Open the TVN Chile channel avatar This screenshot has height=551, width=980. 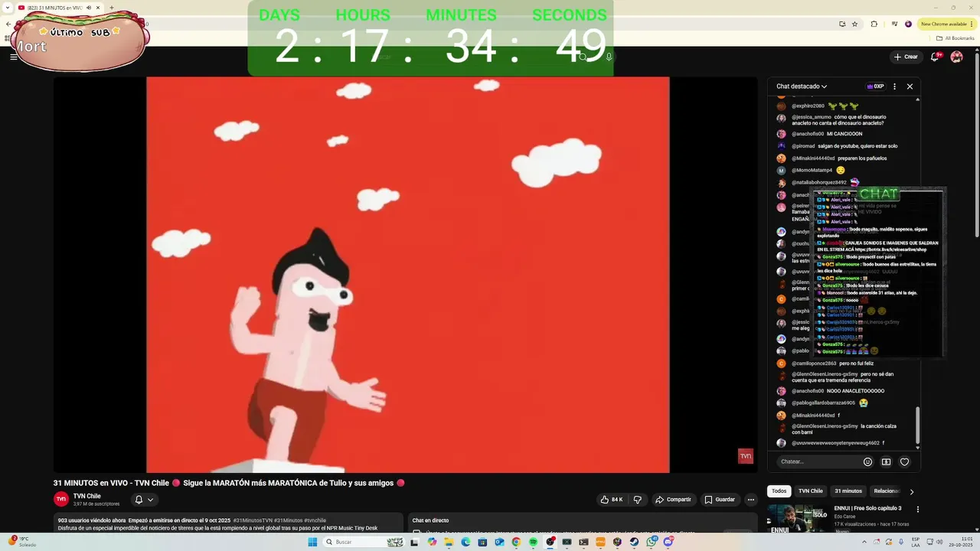click(61, 499)
